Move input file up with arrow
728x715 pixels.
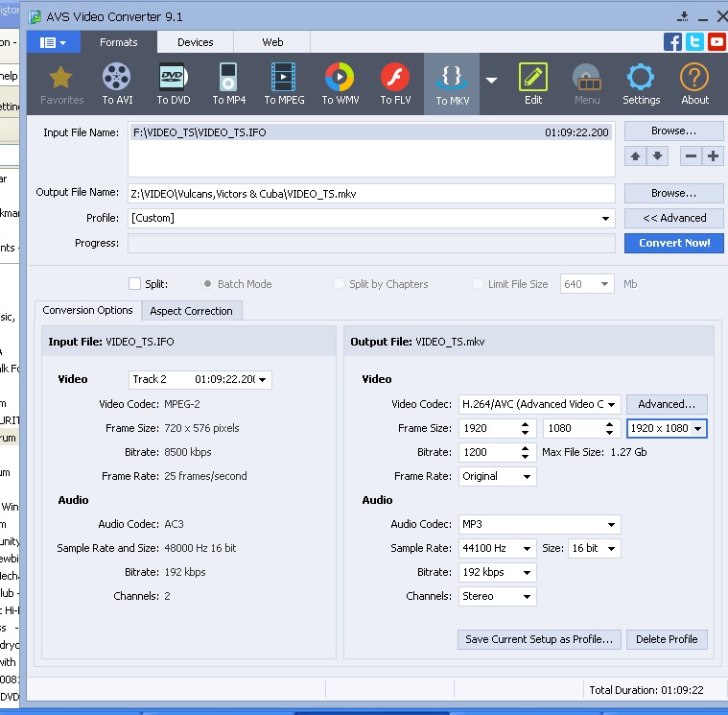point(635,156)
